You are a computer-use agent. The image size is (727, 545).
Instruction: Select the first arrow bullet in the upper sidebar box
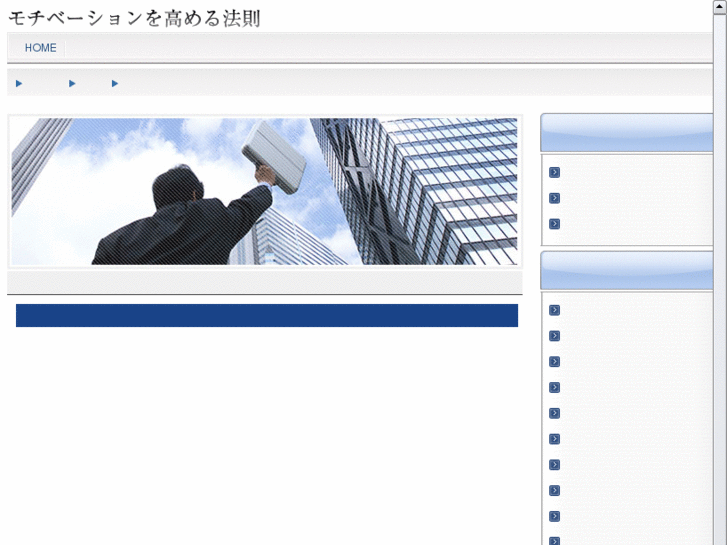554,173
